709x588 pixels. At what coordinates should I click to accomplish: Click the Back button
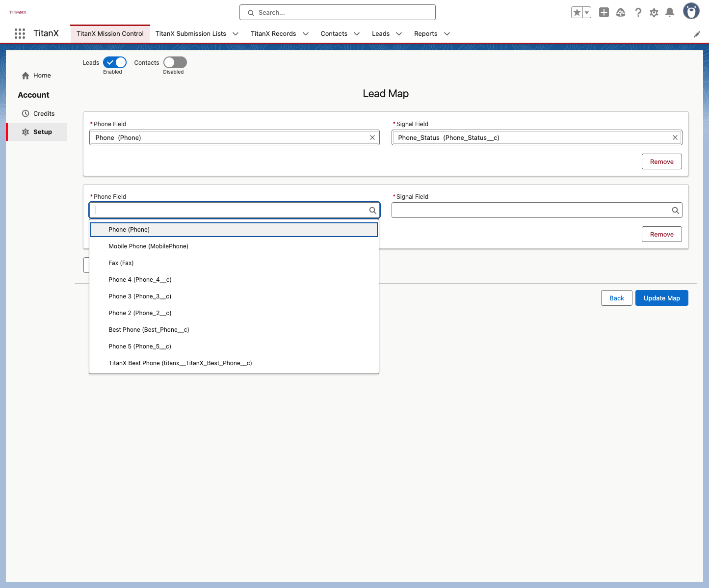[x=617, y=298]
